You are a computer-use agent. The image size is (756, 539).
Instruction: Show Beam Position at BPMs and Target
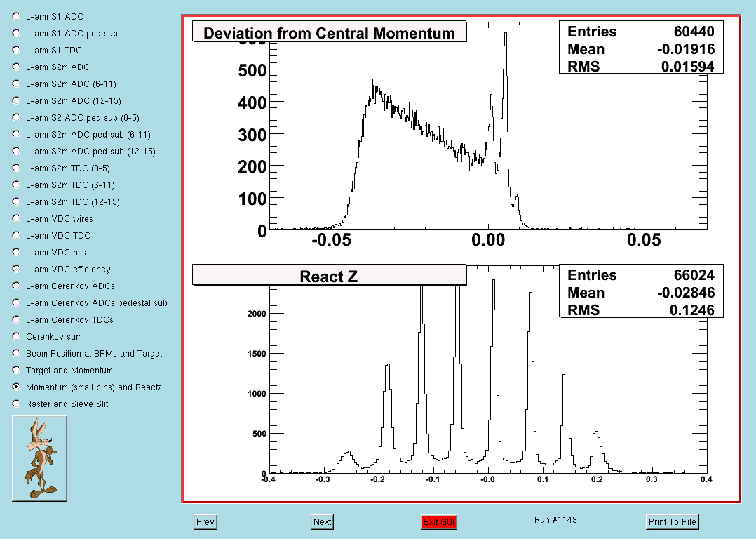[16, 353]
